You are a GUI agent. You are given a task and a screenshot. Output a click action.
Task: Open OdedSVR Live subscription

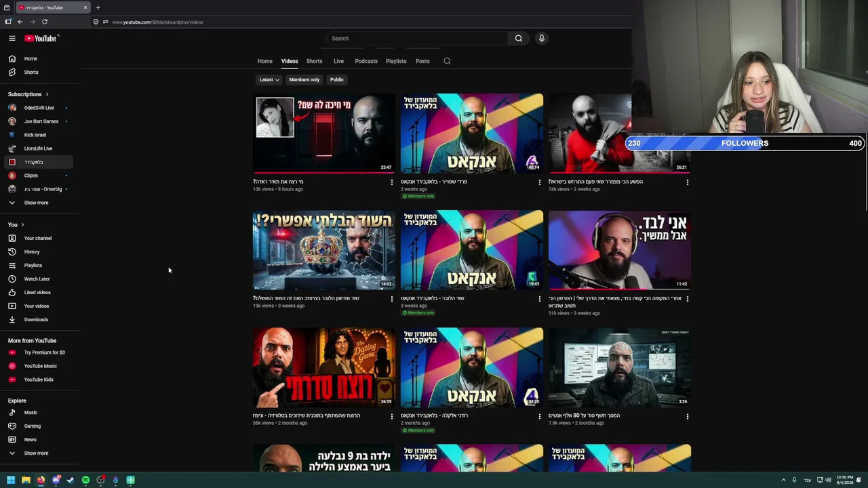[39, 108]
